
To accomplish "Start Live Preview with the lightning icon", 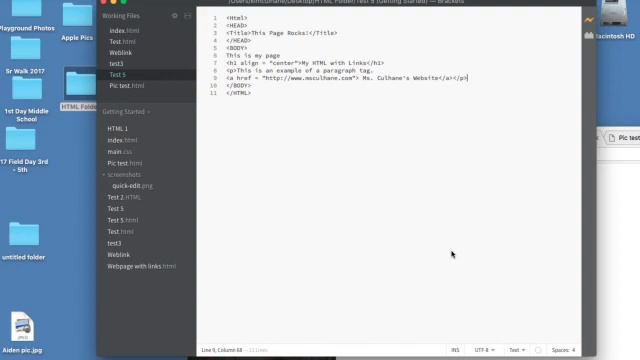I will coord(589,20).
